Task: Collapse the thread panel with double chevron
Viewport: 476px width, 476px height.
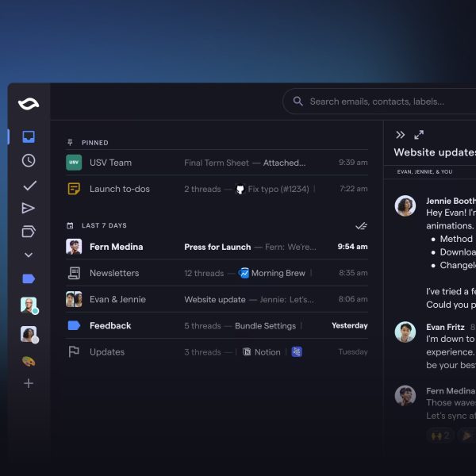Action: pyautogui.click(x=401, y=135)
